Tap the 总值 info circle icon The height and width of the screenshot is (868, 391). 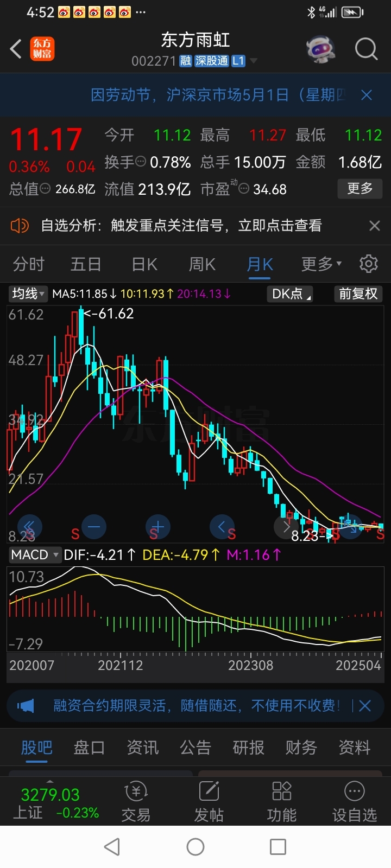pos(45,189)
